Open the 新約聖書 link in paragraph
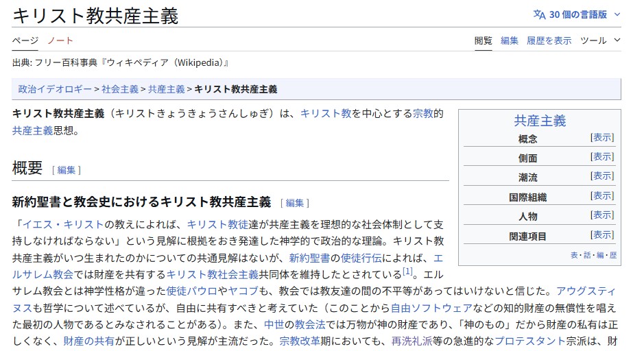This screenshot has width=644, height=351. 309,258
